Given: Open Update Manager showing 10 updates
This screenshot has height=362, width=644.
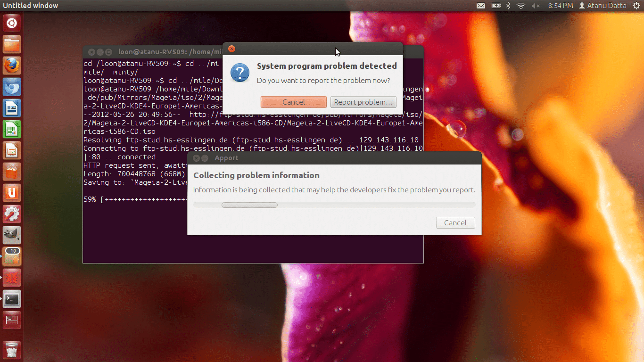Looking at the screenshot, I should click(x=12, y=256).
